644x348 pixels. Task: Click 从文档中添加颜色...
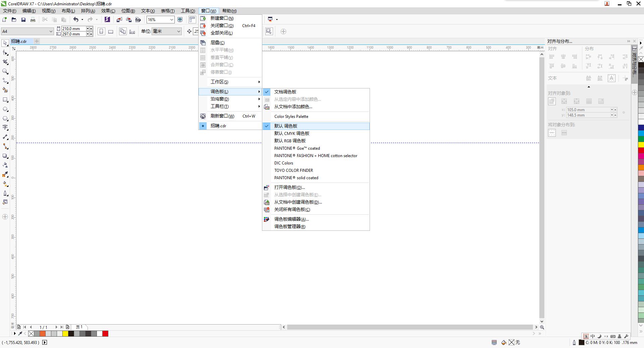click(316, 107)
